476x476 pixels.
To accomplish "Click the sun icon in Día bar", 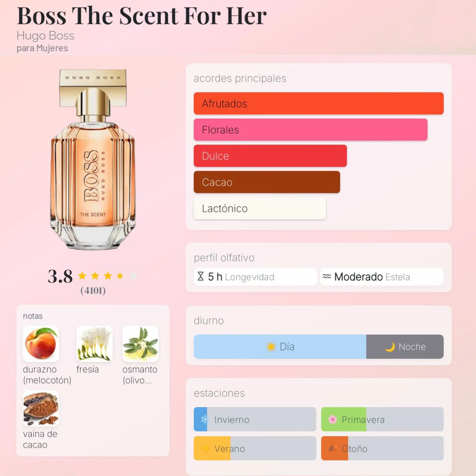I will coord(271,347).
